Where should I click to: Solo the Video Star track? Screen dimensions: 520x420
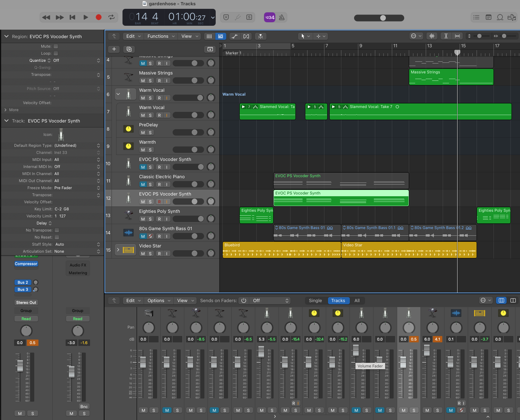[x=150, y=253]
